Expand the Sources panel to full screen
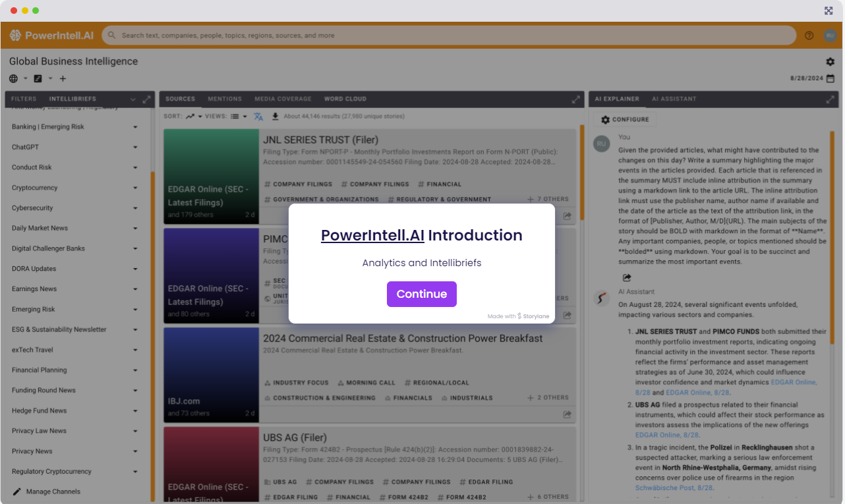Image resolution: width=845 pixels, height=504 pixels. 576,99
